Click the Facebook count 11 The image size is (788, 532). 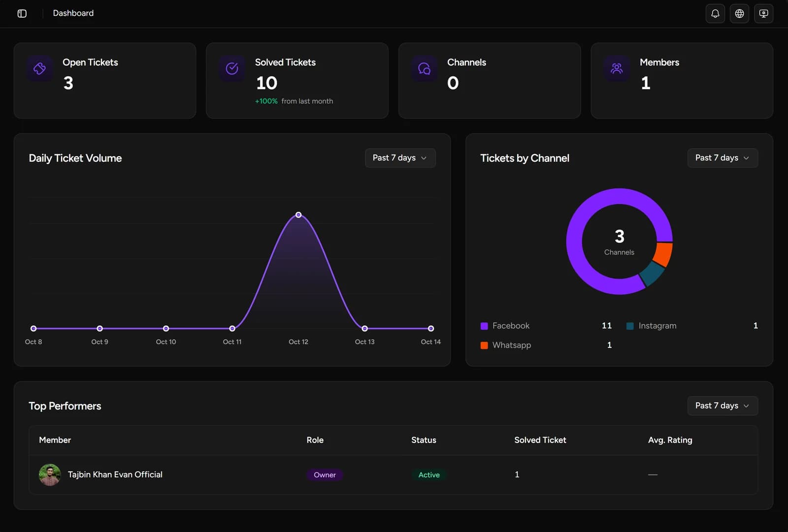click(607, 326)
